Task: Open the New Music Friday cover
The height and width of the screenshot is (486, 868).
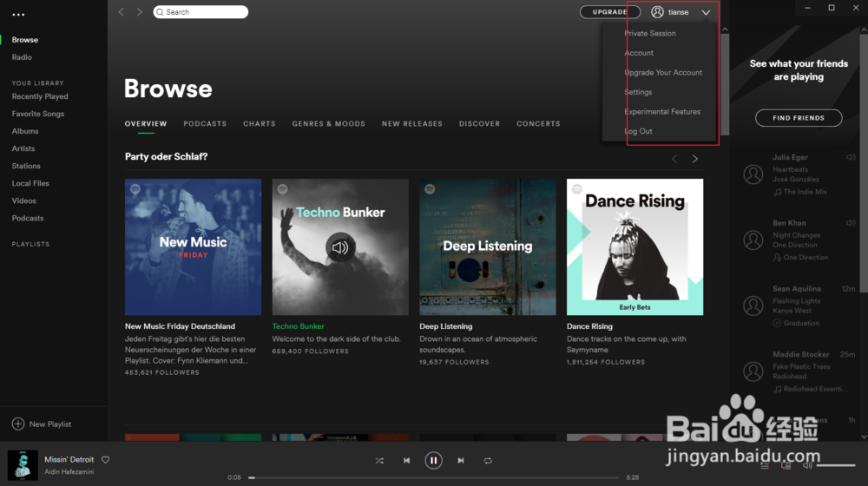Action: pos(194,246)
